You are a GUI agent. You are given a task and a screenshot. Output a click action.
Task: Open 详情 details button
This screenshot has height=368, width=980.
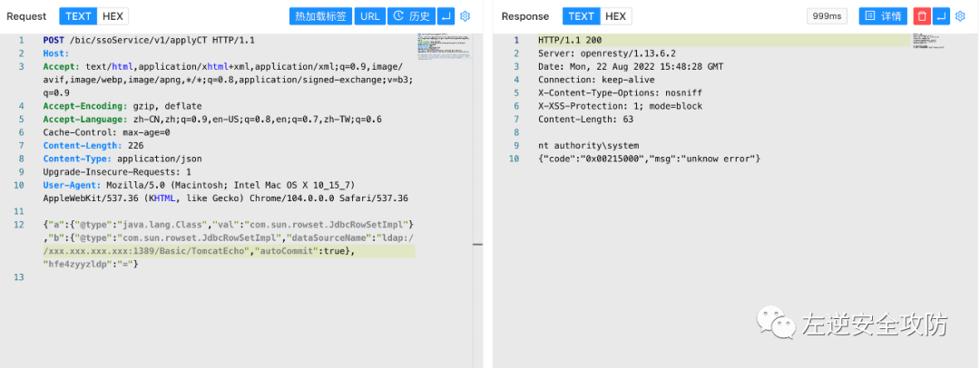pyautogui.click(x=883, y=16)
